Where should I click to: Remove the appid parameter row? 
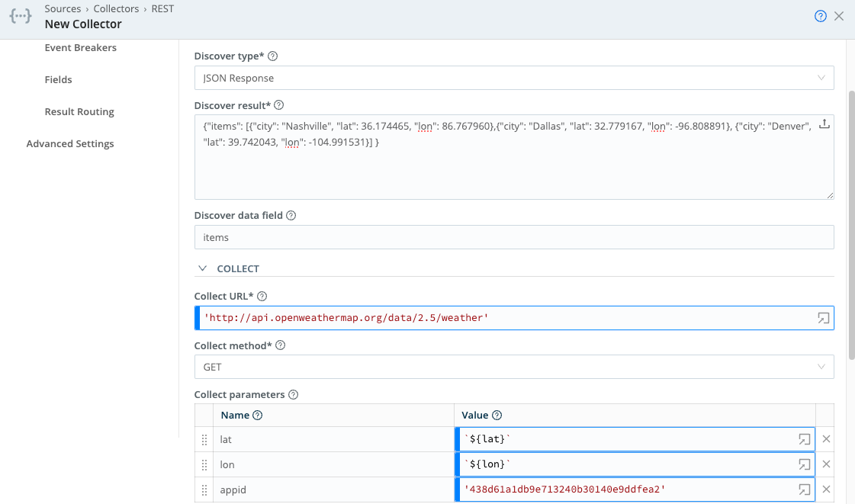point(826,489)
